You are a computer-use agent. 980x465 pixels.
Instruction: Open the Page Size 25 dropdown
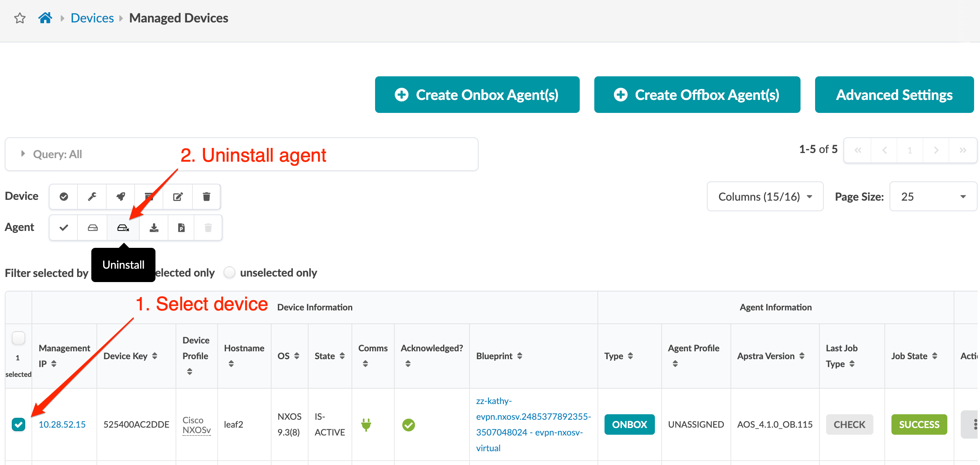point(933,196)
